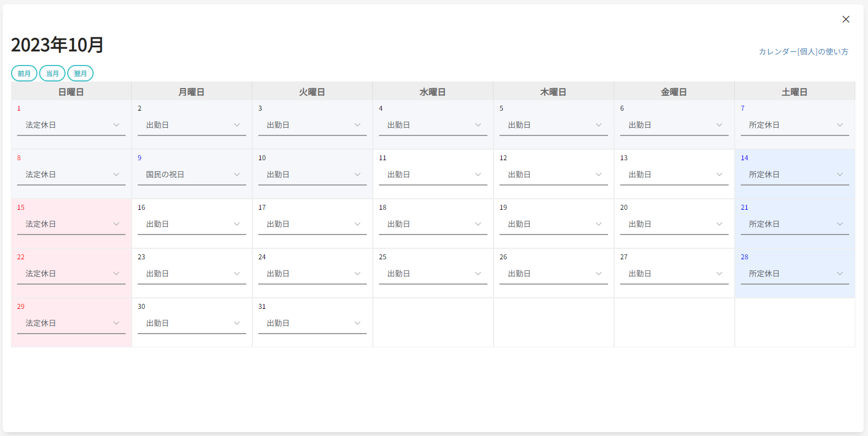The image size is (868, 436).
Task: Click the 前月 (previous month) button
Action: (x=24, y=73)
